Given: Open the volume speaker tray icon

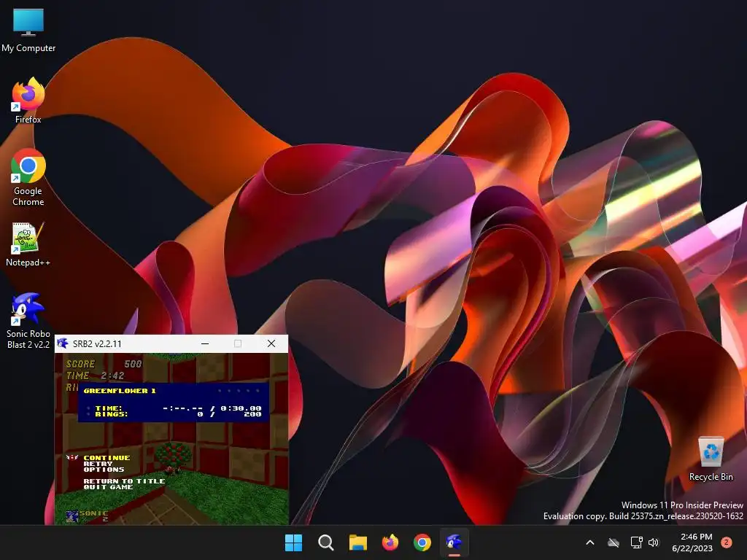Looking at the screenshot, I should click(x=654, y=542).
